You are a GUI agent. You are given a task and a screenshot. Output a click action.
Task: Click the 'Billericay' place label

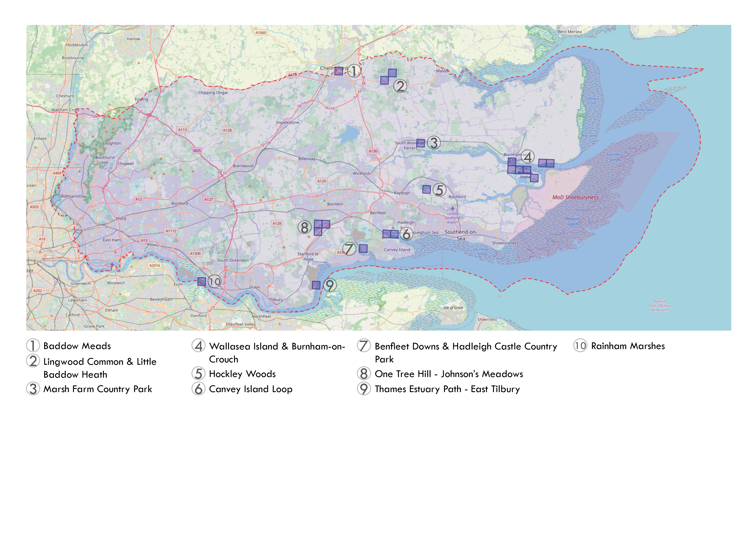(x=306, y=159)
